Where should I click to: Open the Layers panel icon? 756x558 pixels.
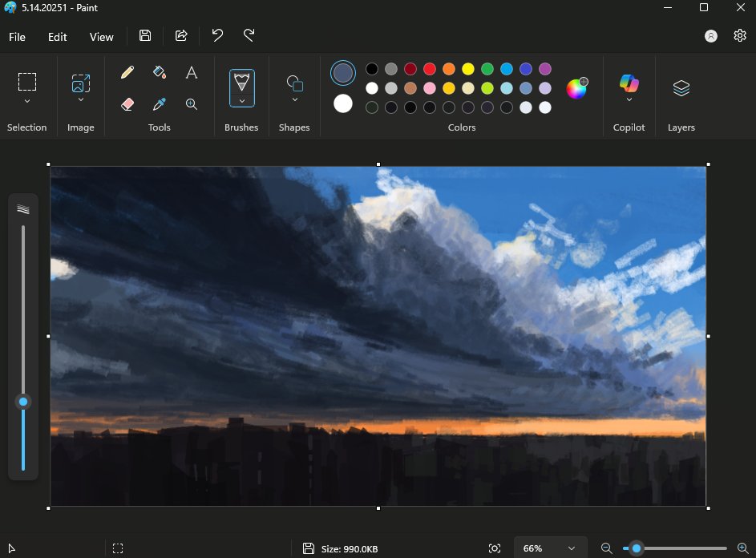click(x=681, y=88)
